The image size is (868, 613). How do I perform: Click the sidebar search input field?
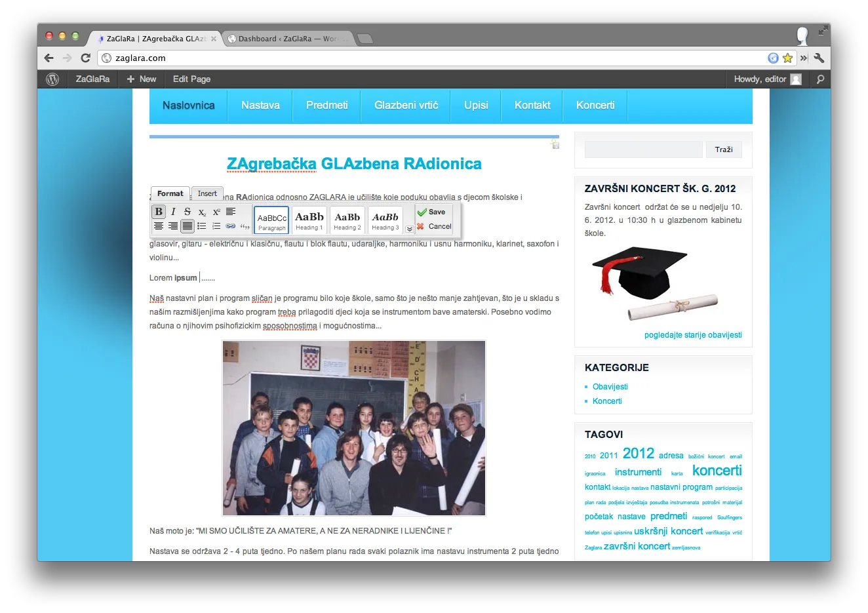pos(643,149)
